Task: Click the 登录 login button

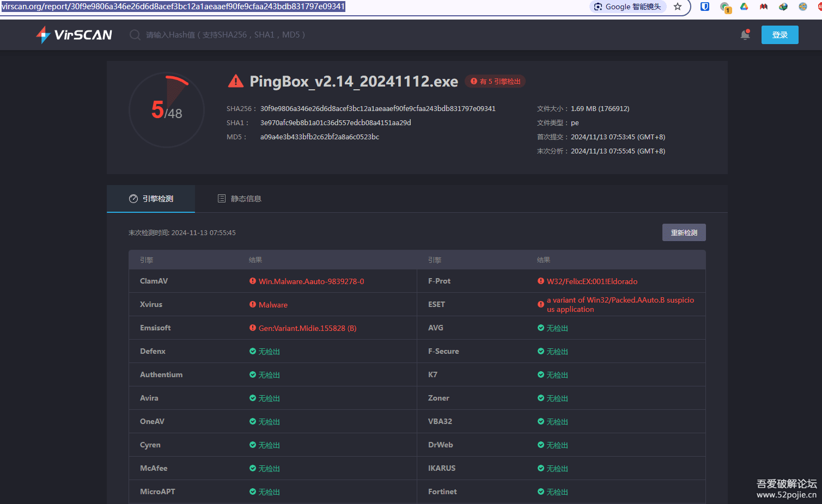Action: 780,35
